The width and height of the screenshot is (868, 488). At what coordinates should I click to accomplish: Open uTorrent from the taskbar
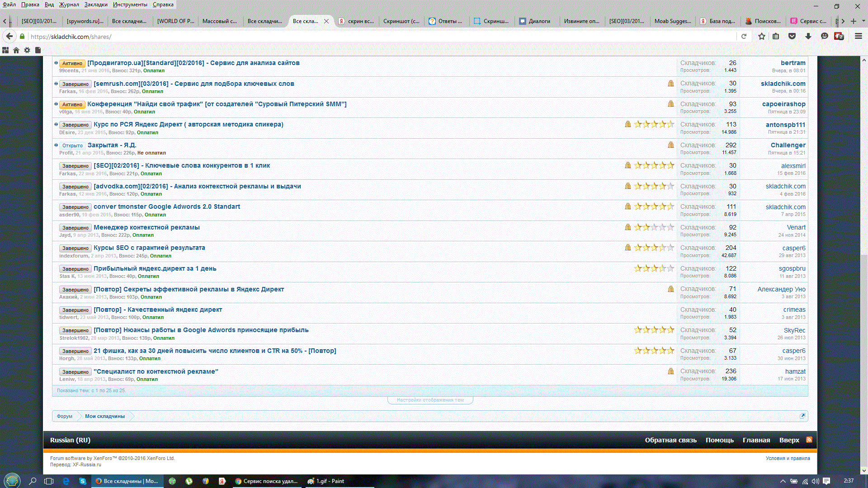point(189,481)
